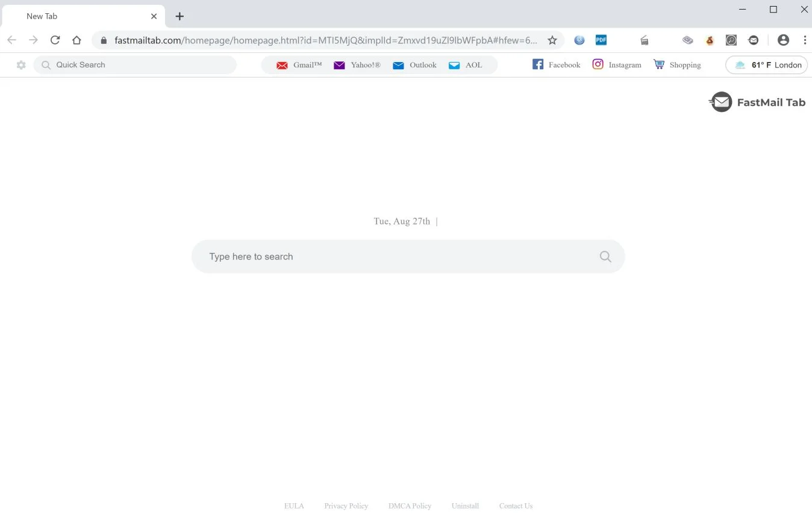The height and width of the screenshot is (520, 812).
Task: Open the Shopping cart shortcut
Action: (677, 64)
